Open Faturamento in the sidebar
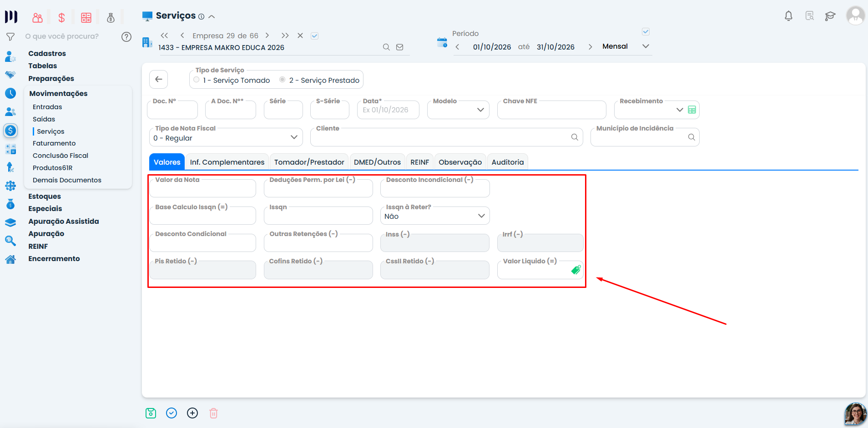This screenshot has height=428, width=868. coord(54,143)
